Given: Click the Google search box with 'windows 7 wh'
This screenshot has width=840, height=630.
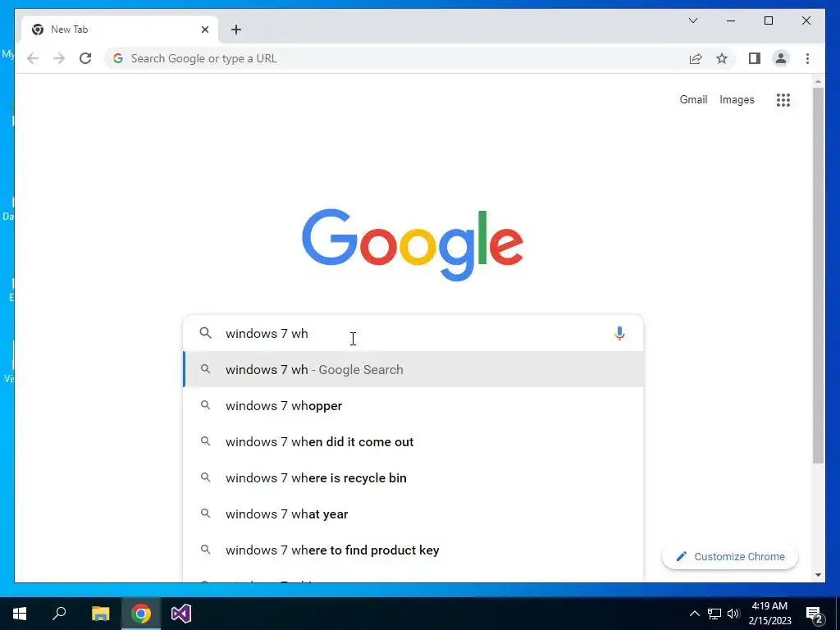Looking at the screenshot, I should (x=413, y=333).
